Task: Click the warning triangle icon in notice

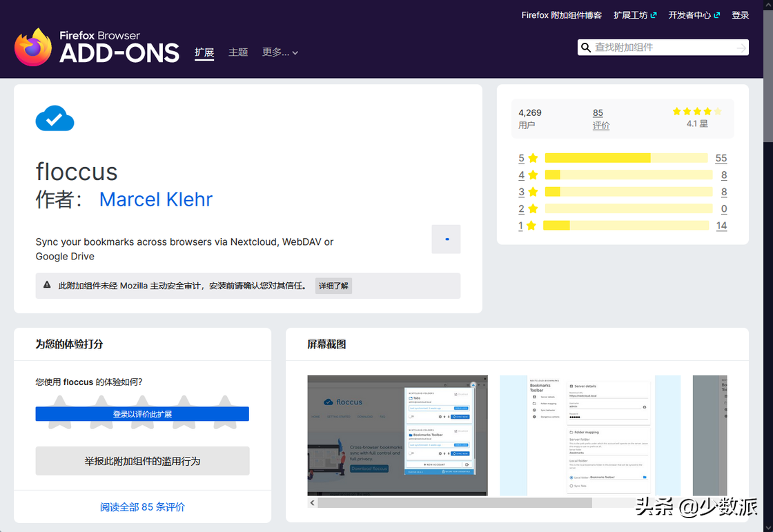Action: pyautogui.click(x=47, y=285)
